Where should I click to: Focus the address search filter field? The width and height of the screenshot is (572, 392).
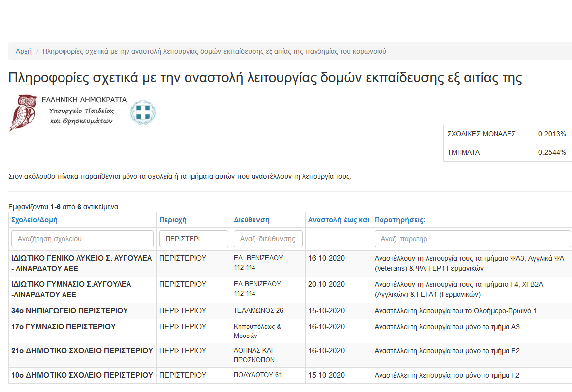[x=268, y=239]
